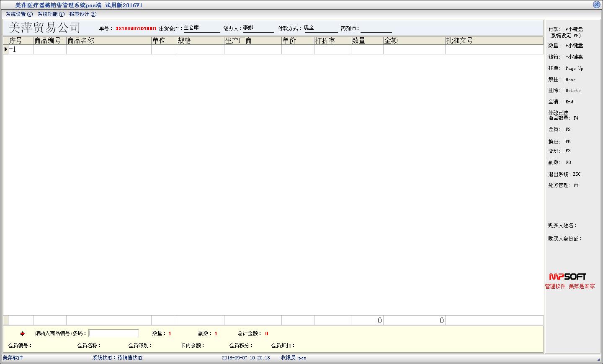Open the 系统功能 menu
The height and width of the screenshot is (364, 603).
pos(51,14)
